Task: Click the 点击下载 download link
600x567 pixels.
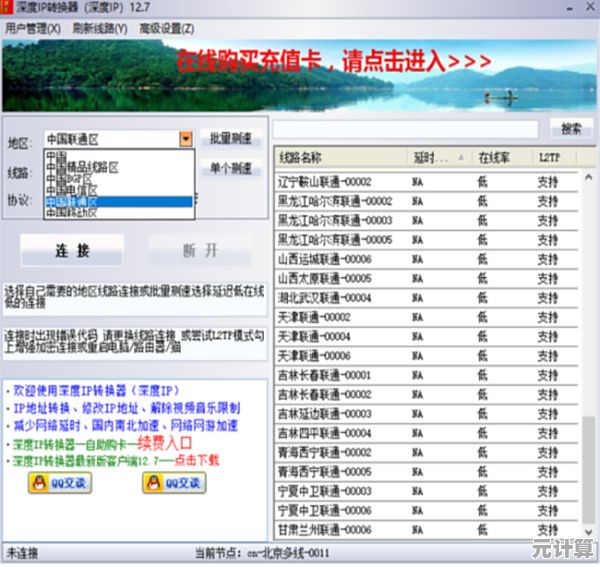Action: click(x=198, y=460)
